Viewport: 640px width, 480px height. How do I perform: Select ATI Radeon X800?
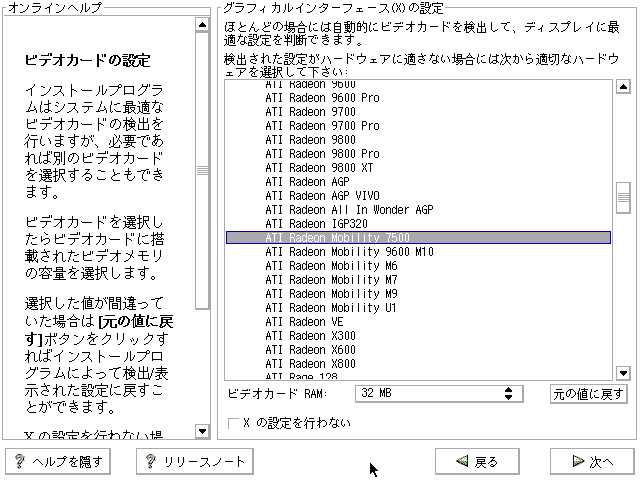(x=418, y=364)
